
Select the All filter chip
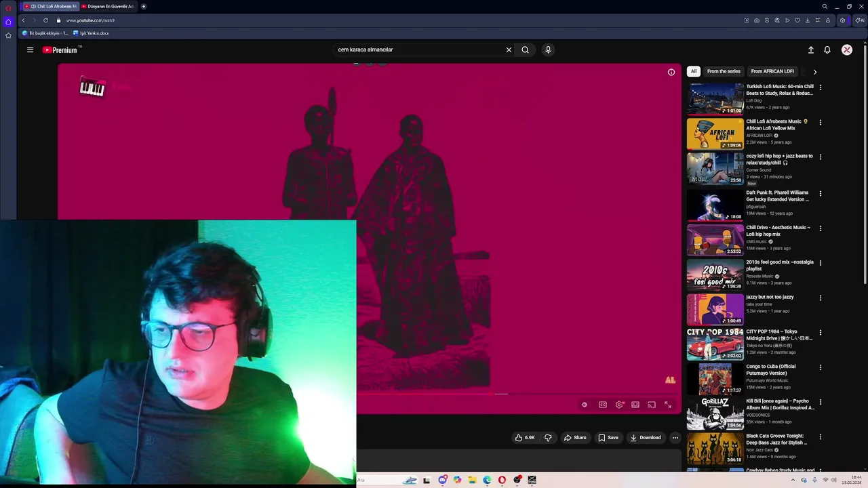click(x=693, y=71)
